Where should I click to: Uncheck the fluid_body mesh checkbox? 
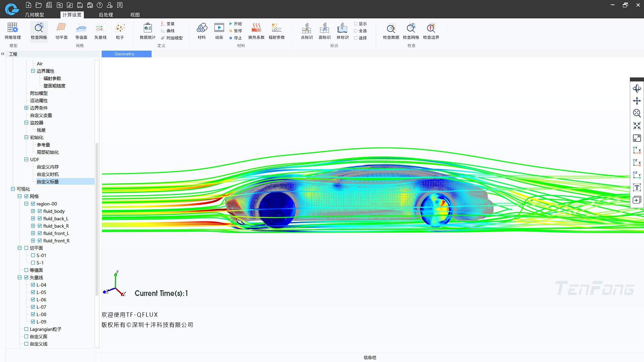pos(40,211)
